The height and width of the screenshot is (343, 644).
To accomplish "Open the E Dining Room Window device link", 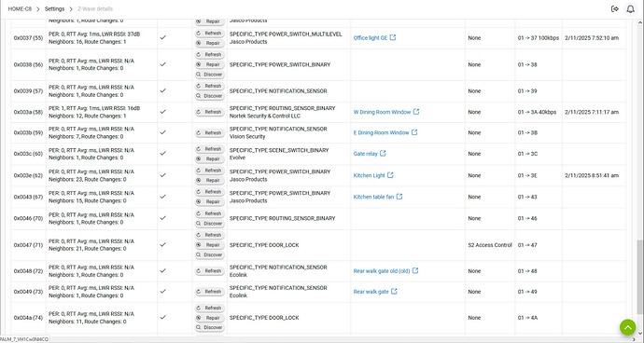I will tap(381, 132).
